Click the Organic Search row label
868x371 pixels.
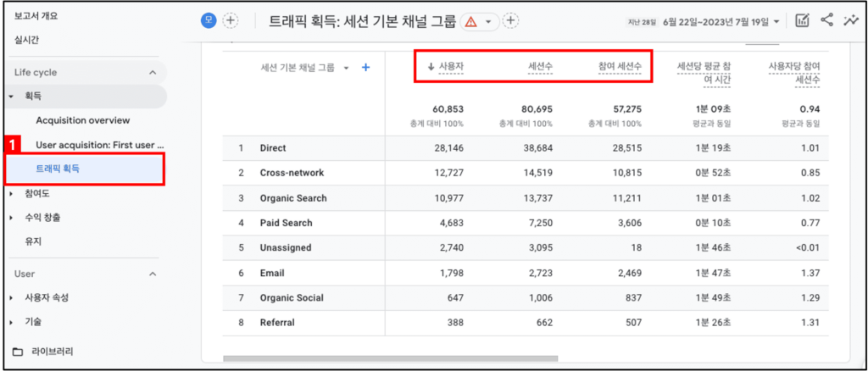[x=293, y=198]
